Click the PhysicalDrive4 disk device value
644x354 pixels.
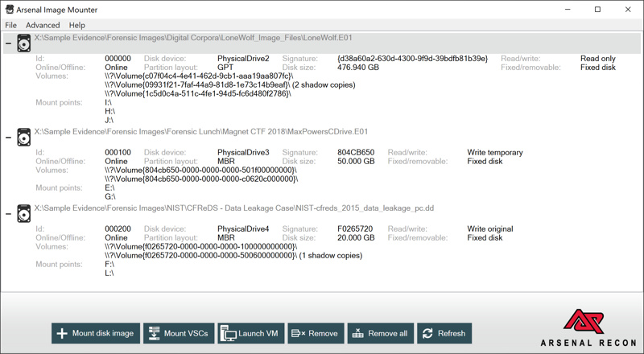pos(243,228)
